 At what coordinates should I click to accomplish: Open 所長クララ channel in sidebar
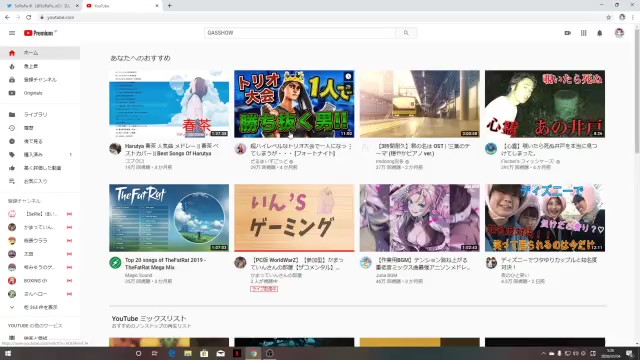click(x=40, y=240)
